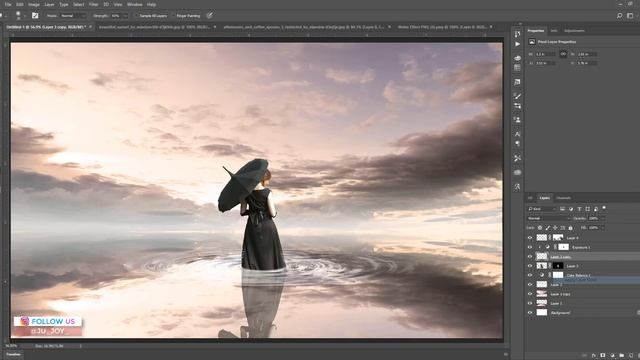This screenshot has height=360, width=640.
Task: Click the Height field in Properties
Action: tap(588, 54)
